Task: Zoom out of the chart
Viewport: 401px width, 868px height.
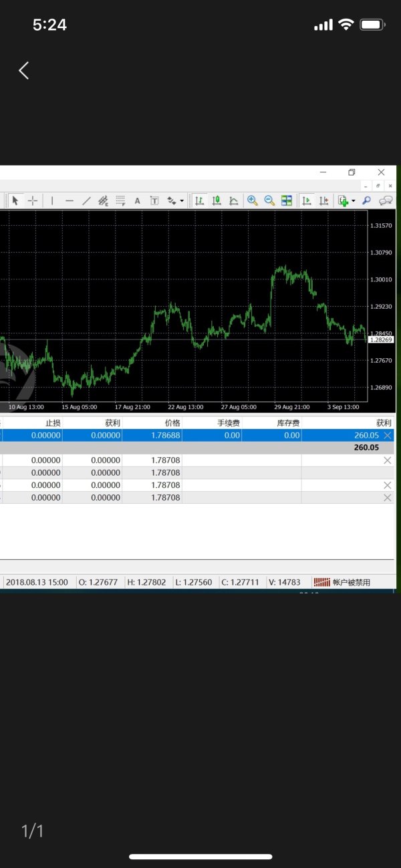Action: click(x=269, y=200)
